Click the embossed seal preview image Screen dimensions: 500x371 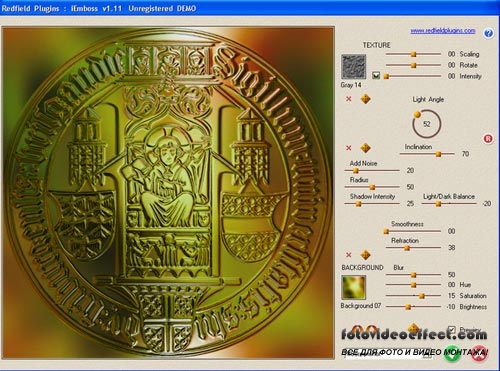168,193
